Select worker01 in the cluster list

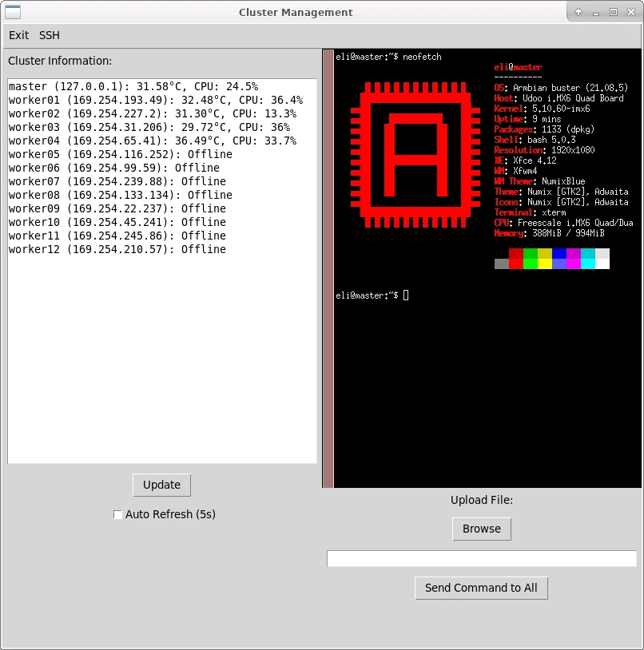click(x=156, y=100)
